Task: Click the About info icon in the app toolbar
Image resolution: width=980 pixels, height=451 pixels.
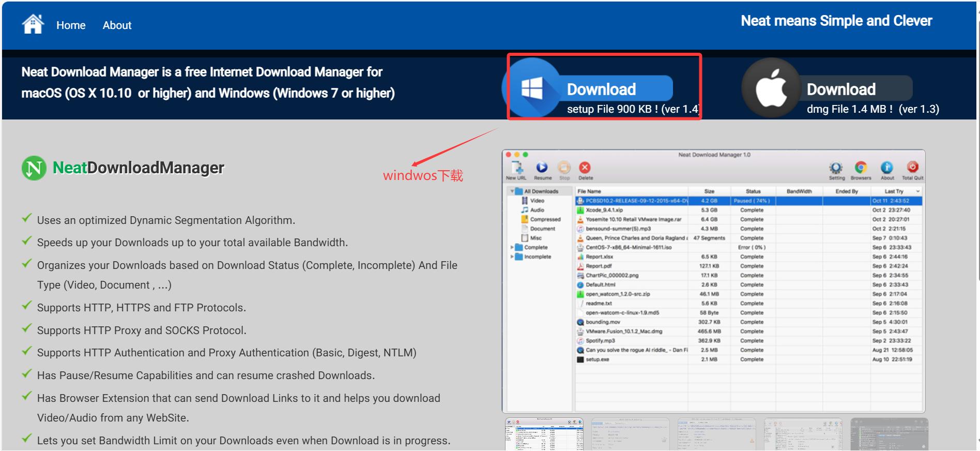Action: point(887,168)
